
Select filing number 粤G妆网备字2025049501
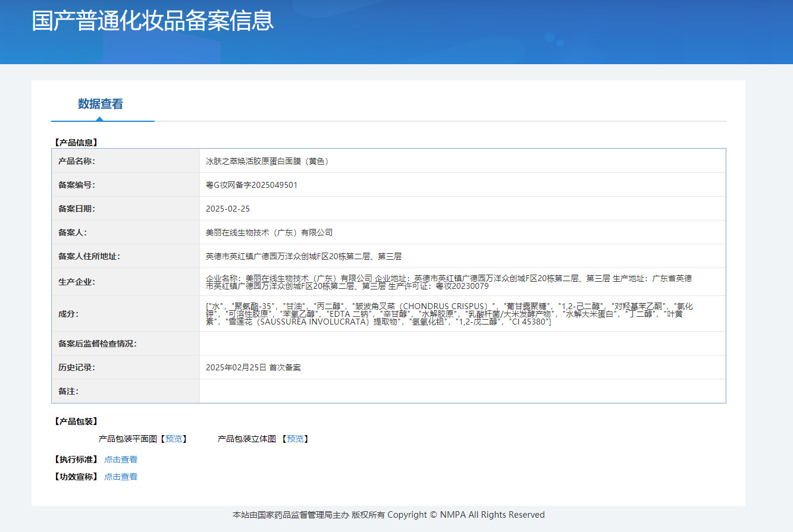pos(252,185)
